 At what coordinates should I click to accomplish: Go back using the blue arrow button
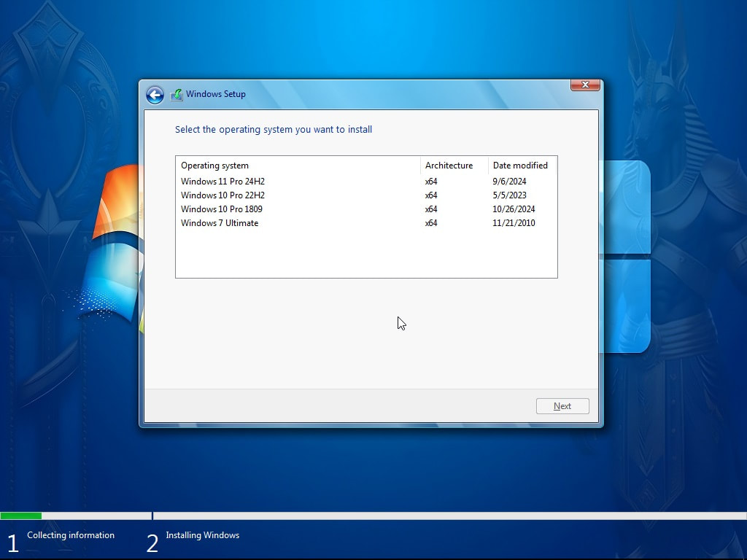click(155, 95)
